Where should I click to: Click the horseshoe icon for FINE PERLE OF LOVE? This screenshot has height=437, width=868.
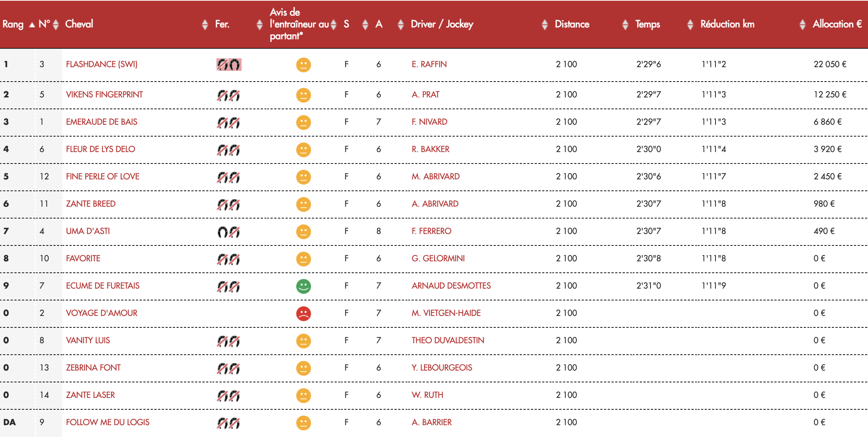pos(229,177)
